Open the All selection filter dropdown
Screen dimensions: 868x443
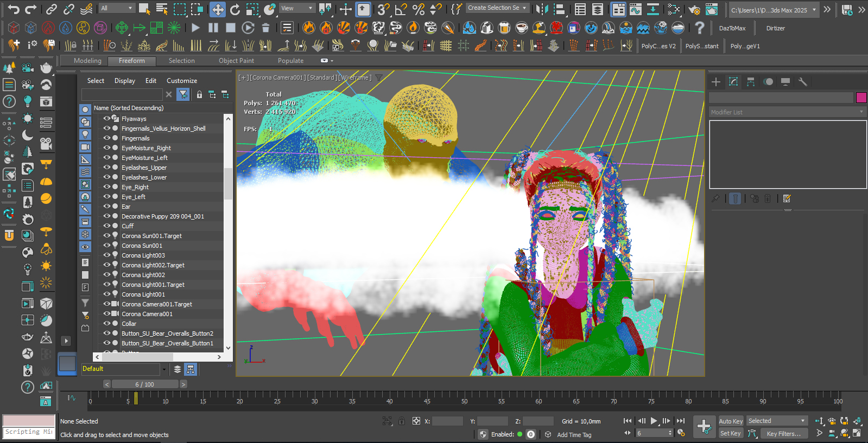[x=117, y=8]
